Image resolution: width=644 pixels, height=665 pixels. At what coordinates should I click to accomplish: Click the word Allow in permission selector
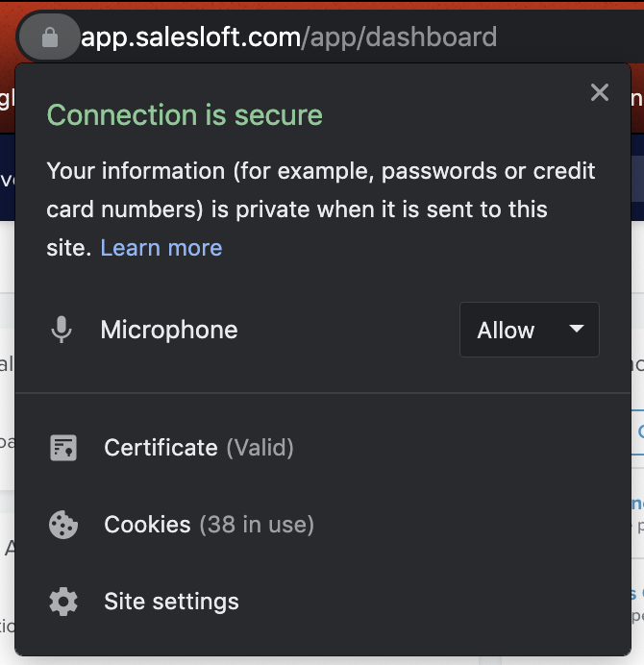coord(506,331)
